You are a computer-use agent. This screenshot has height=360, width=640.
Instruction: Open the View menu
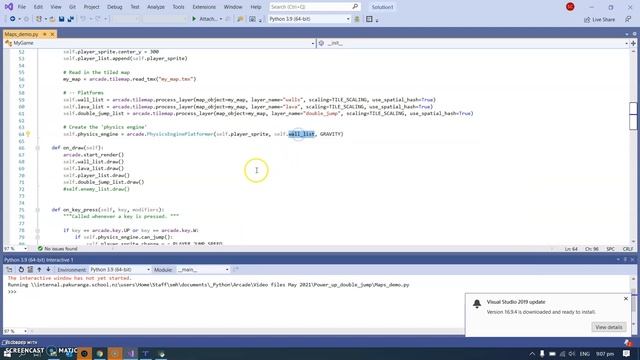(56, 7)
